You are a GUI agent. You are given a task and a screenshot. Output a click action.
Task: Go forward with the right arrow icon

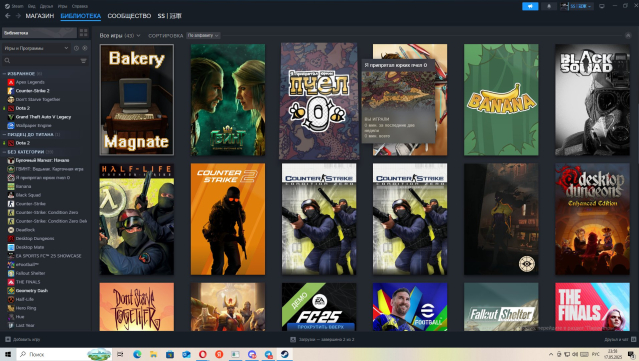(x=18, y=16)
